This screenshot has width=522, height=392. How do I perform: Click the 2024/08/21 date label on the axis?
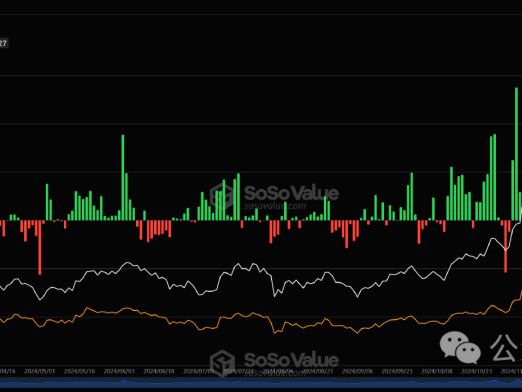[x=318, y=371]
